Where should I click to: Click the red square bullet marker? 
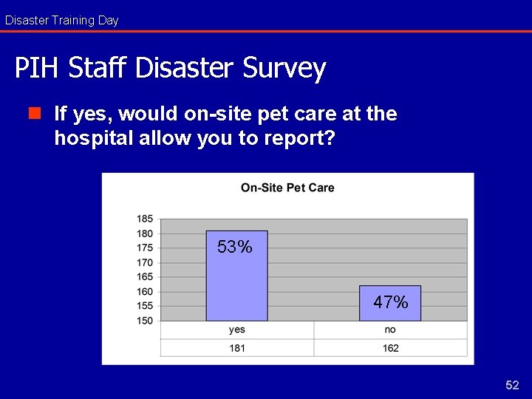pyautogui.click(x=35, y=113)
